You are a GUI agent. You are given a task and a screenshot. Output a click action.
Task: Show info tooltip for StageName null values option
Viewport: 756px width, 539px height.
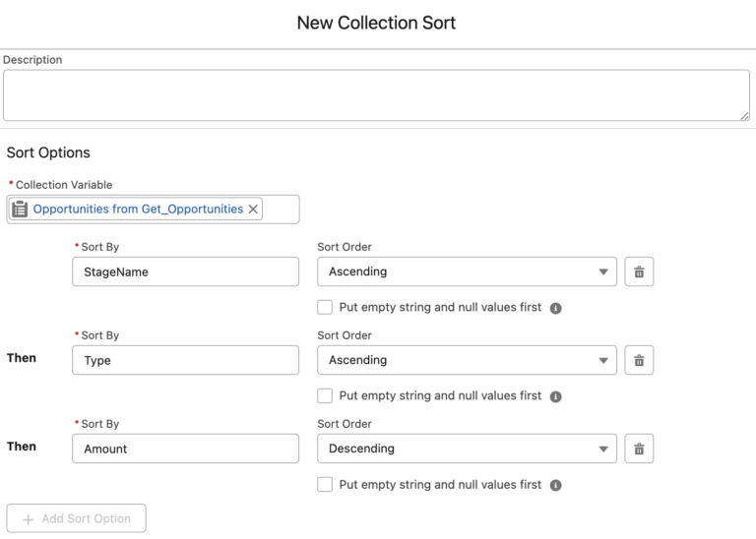pyautogui.click(x=555, y=308)
